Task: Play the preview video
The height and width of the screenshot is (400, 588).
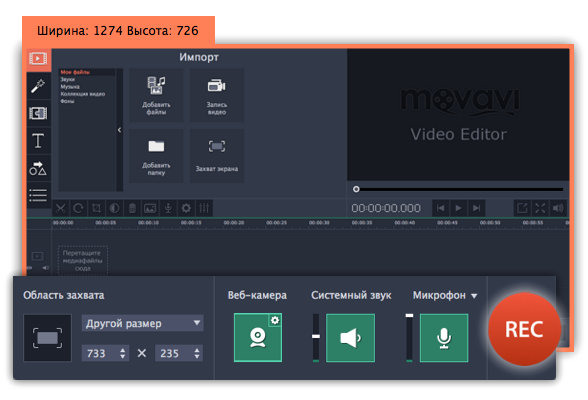Action: 458,208
